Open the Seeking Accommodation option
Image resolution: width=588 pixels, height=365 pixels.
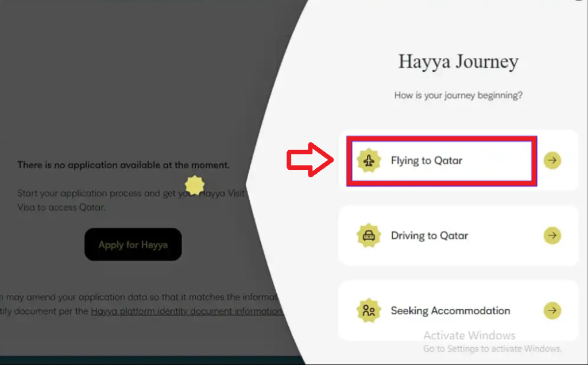458,310
